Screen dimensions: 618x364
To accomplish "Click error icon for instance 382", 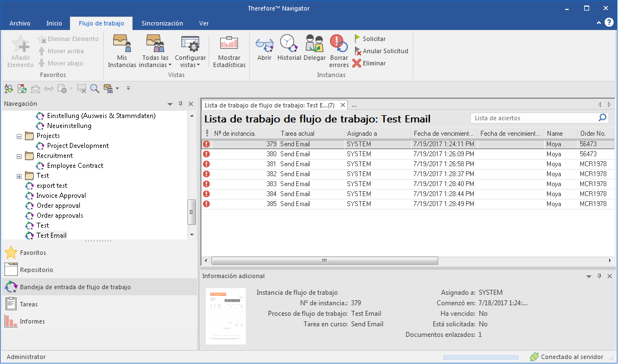I will point(206,174).
